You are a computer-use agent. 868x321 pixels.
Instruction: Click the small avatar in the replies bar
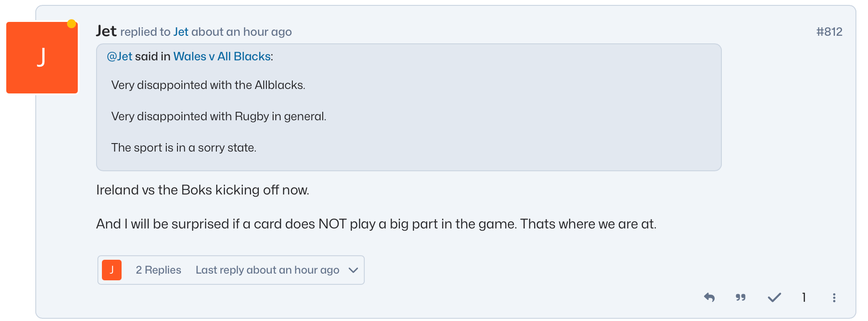(x=111, y=270)
